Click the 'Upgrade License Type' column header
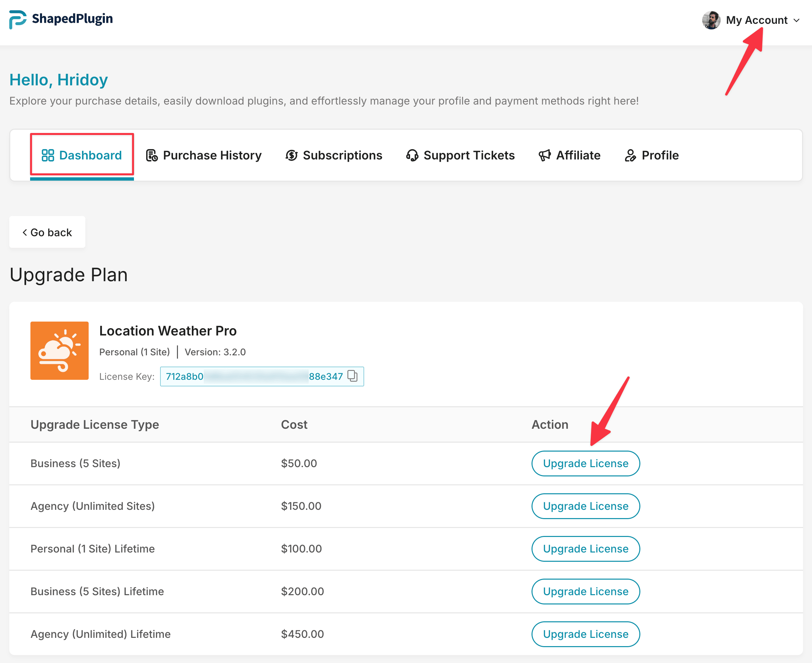Screen dimensions: 812x663 point(95,425)
